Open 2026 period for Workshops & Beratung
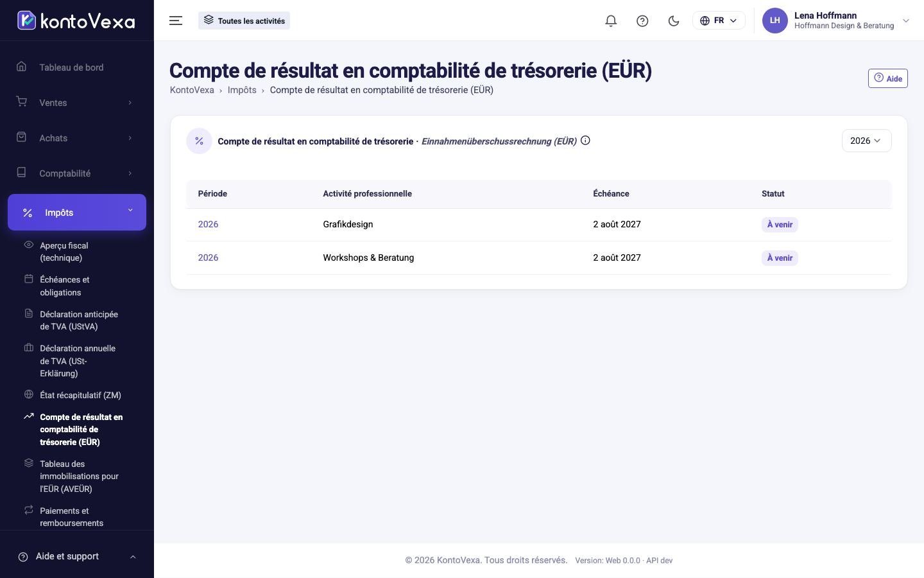 (208, 258)
